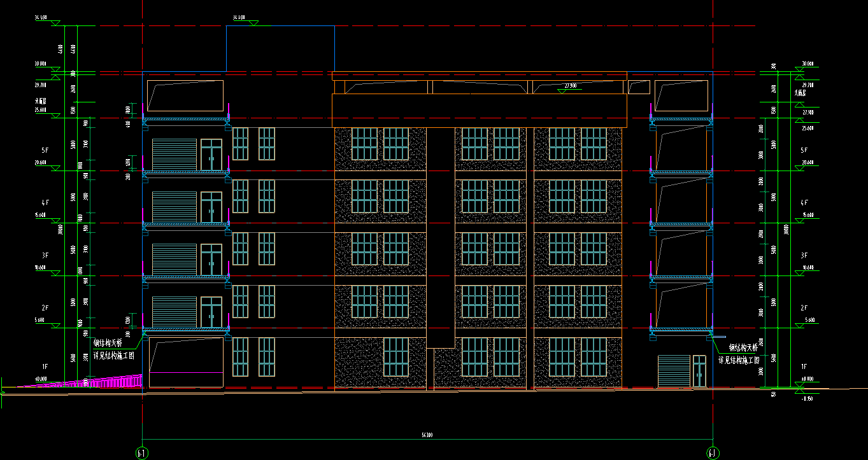This screenshot has width=868, height=460.
Task: Click the left-side 3F floor label
Action: click(45, 255)
